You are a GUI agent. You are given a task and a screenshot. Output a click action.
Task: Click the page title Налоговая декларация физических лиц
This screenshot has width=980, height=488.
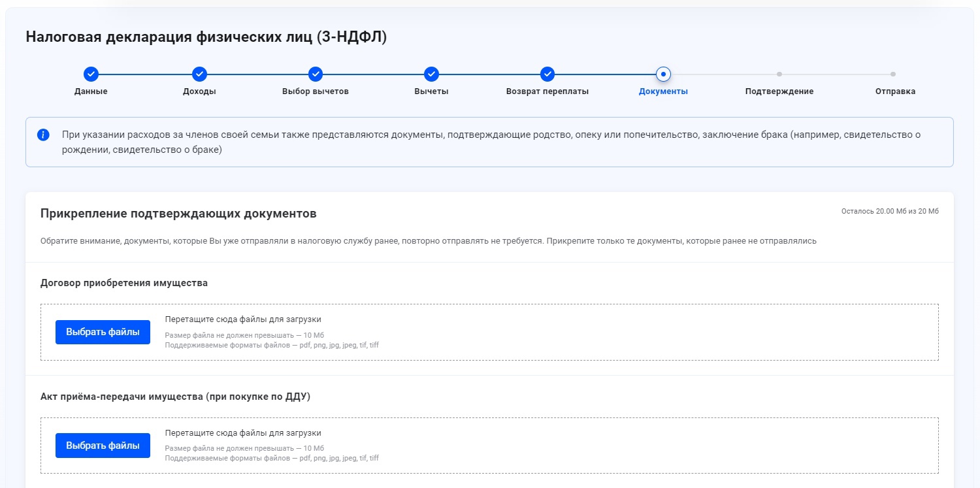(206, 37)
